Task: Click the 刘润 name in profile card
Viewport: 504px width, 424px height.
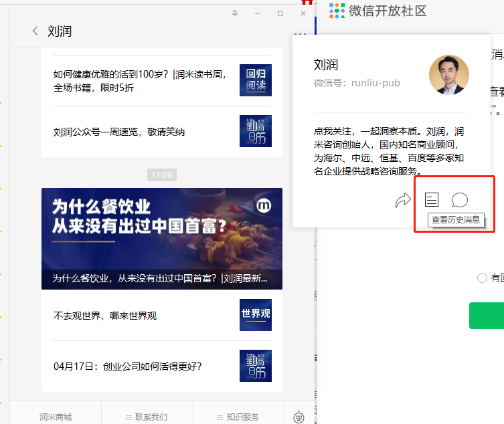Action: 325,65
